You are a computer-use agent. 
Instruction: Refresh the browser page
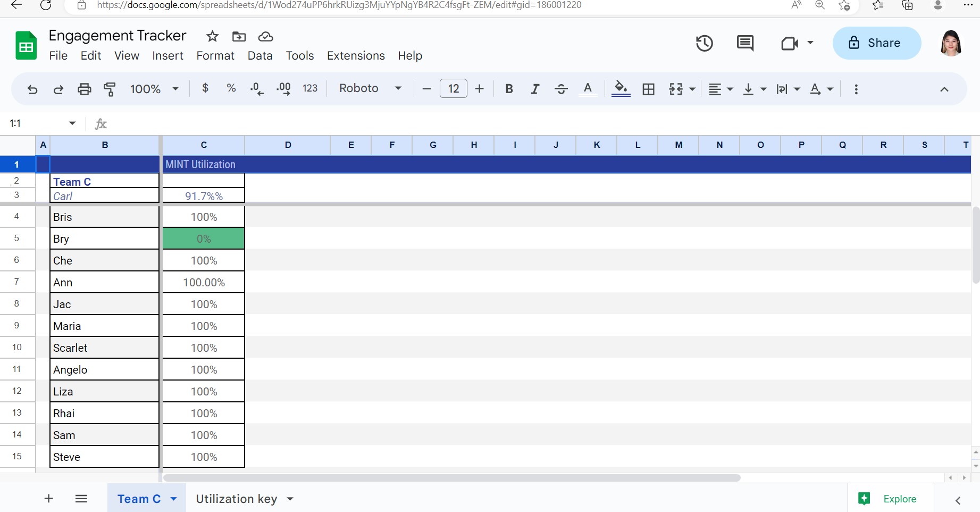(x=46, y=5)
